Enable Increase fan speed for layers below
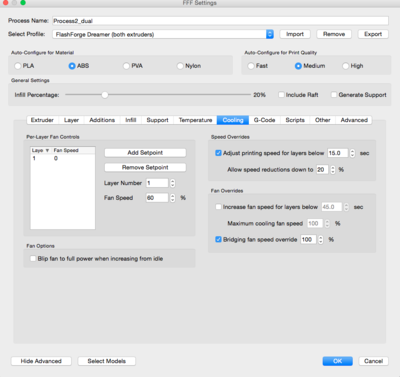Image resolution: width=400 pixels, height=377 pixels. pyautogui.click(x=218, y=207)
